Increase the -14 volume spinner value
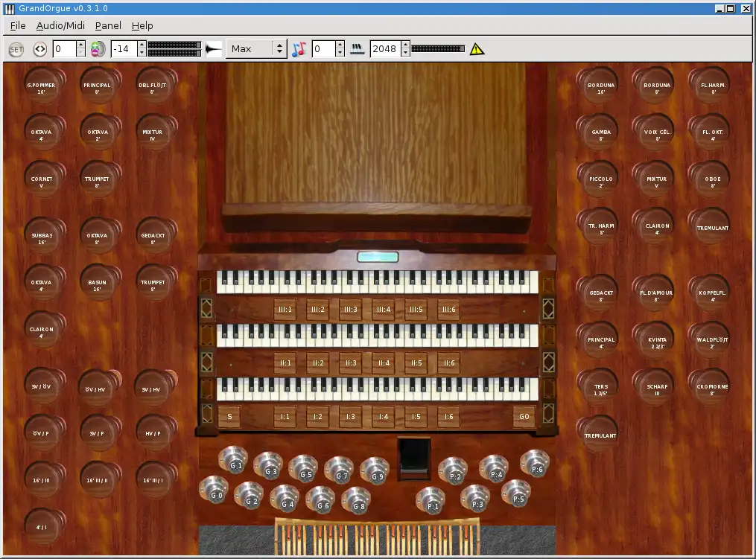This screenshot has height=559, width=756. click(x=142, y=45)
